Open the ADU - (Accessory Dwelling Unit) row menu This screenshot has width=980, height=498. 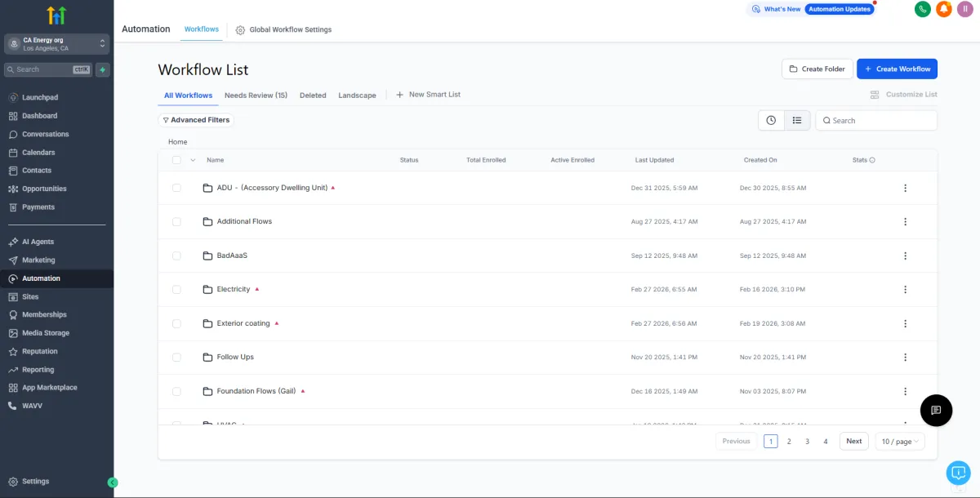905,188
